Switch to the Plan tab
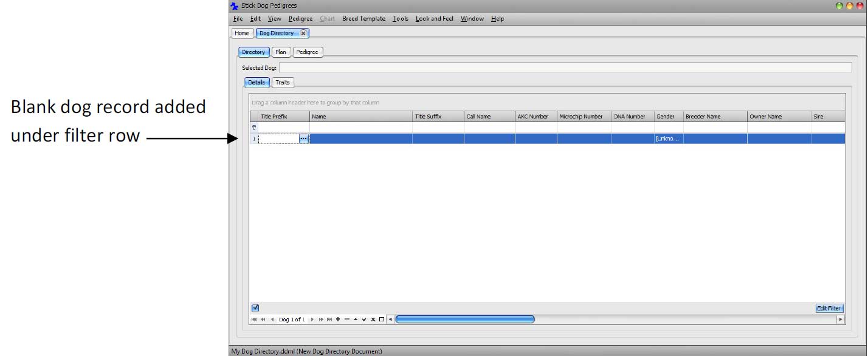 (x=280, y=52)
